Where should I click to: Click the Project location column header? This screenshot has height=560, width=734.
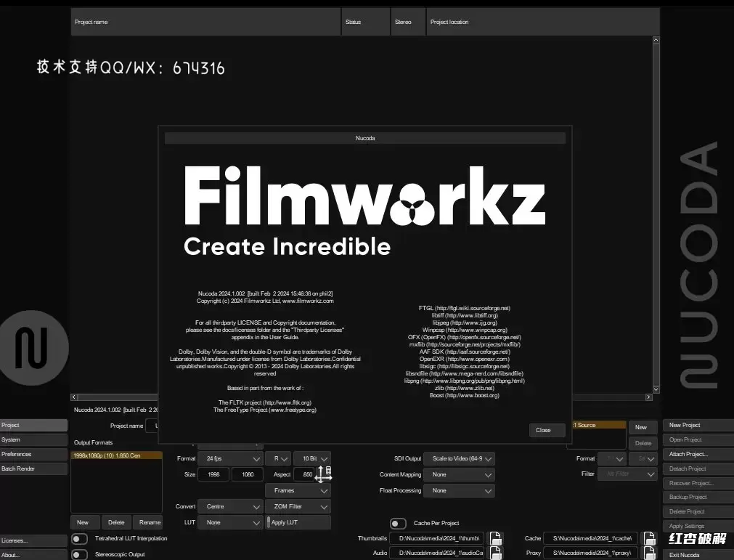coord(543,22)
